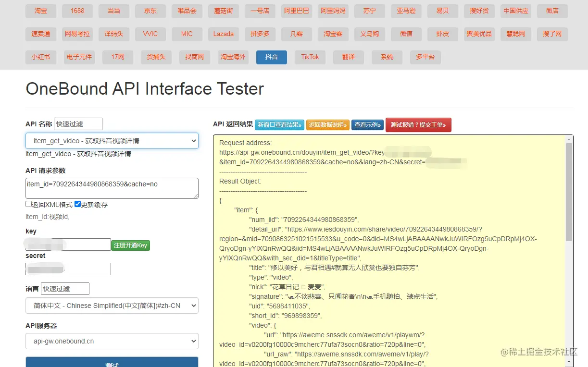Select the 中国供应 tab
Screen dimensions: 588x367
click(x=516, y=11)
